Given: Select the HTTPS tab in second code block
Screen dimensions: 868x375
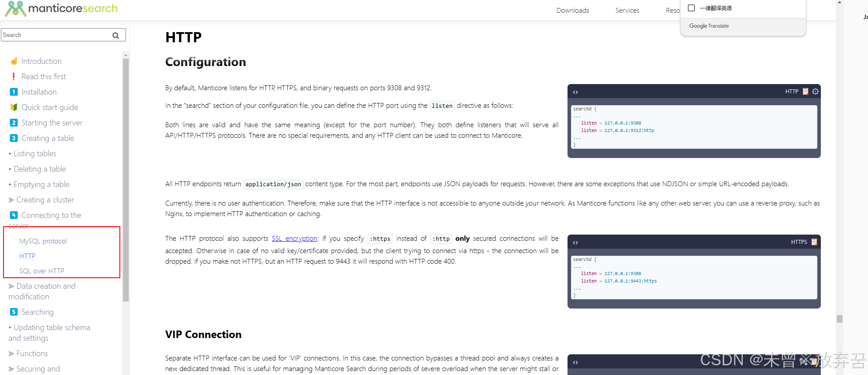Looking at the screenshot, I should (799, 242).
